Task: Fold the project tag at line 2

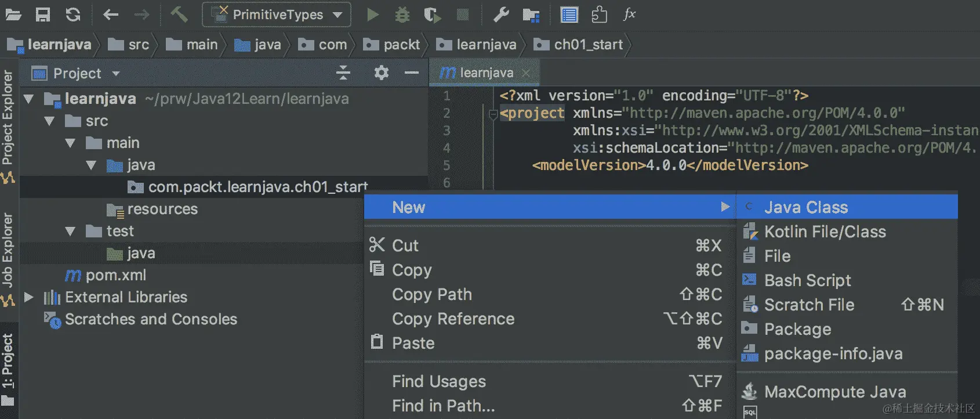Action: point(493,114)
